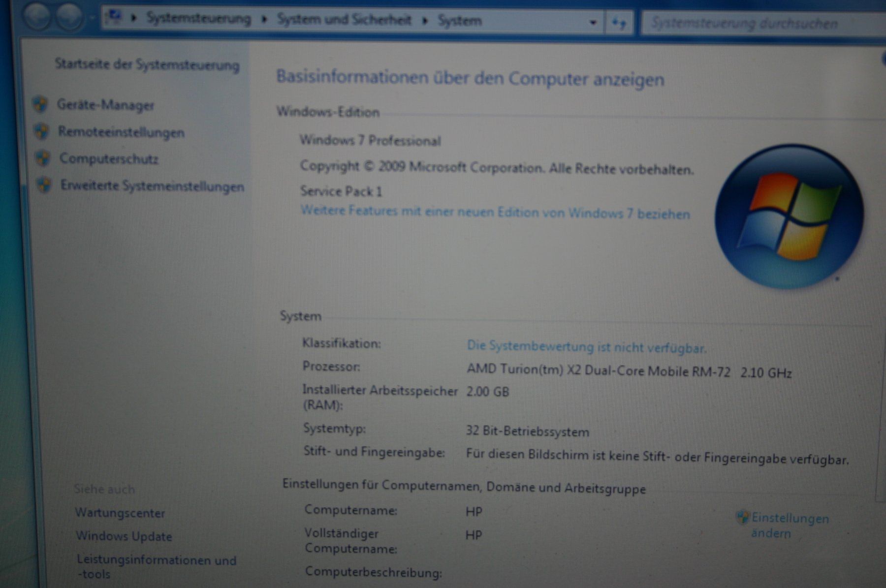Viewport: 886px width, 588px height.
Task: Open Geräte-Manager link
Action: (106, 105)
